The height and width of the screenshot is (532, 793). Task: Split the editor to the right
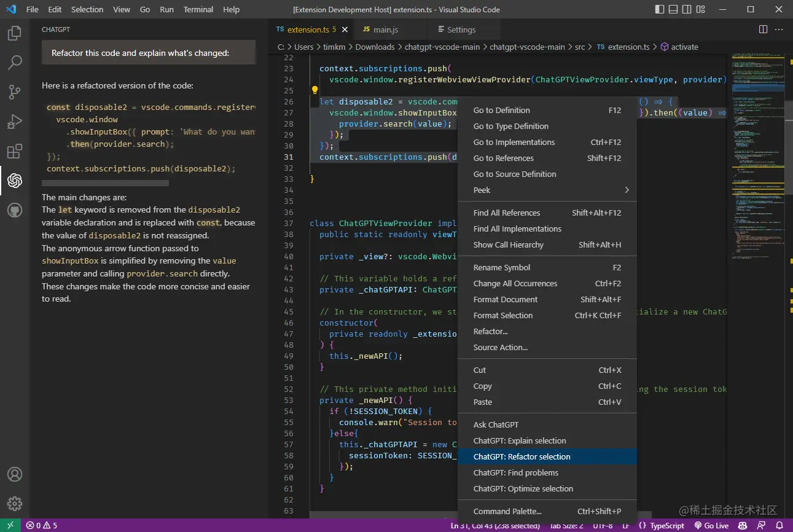click(763, 29)
